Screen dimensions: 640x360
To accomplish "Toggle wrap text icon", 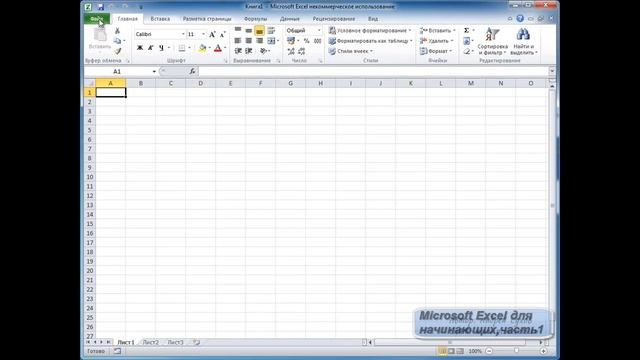I will (271, 31).
